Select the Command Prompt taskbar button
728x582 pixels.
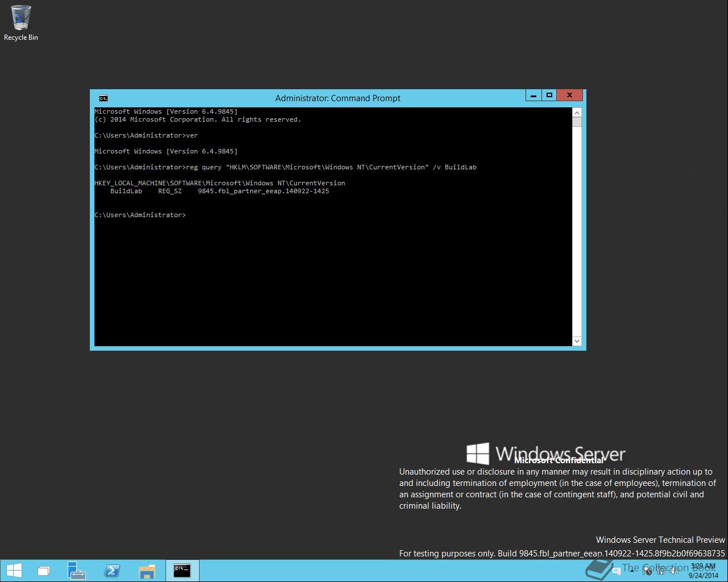(x=182, y=571)
